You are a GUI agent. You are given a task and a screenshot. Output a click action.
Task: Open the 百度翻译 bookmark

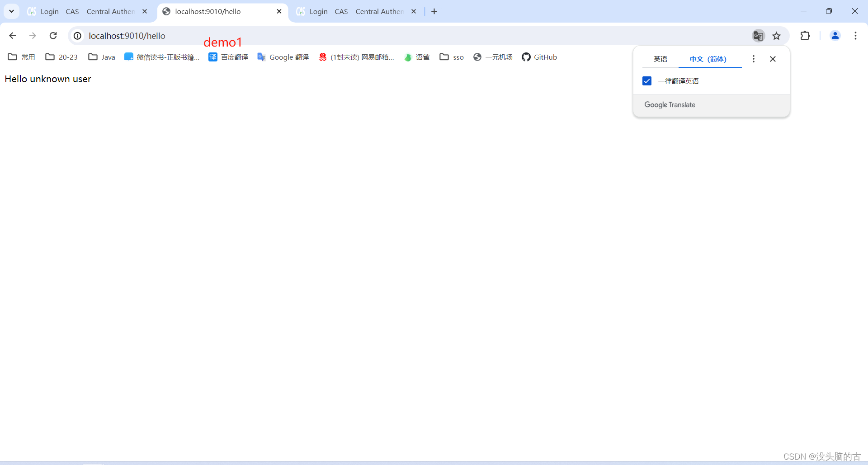(x=228, y=57)
